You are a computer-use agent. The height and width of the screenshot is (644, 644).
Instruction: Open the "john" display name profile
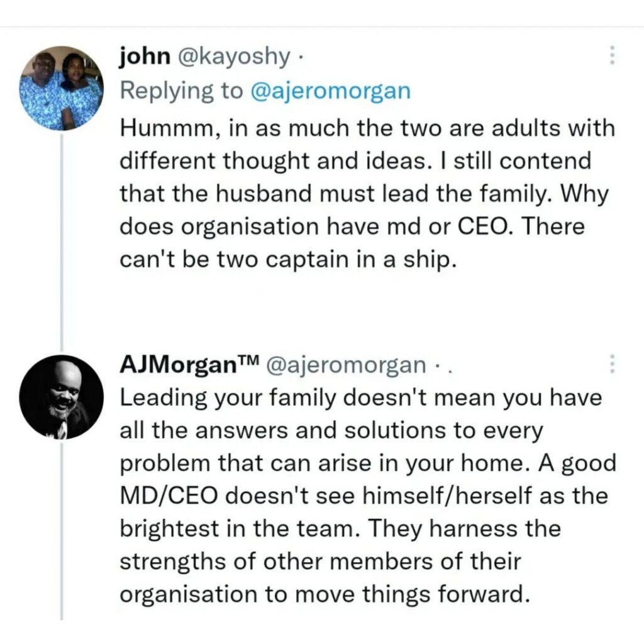coord(144,57)
